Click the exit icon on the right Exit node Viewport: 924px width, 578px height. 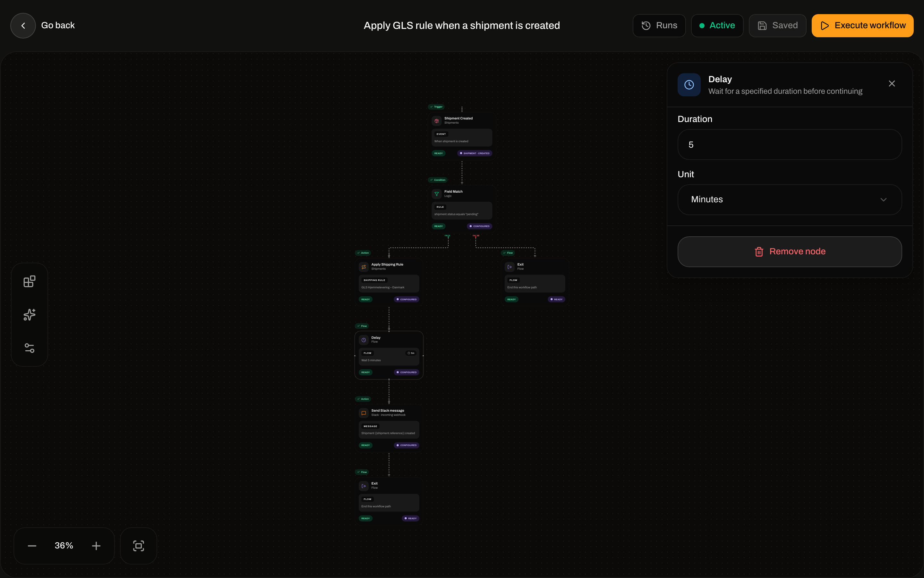pyautogui.click(x=509, y=267)
